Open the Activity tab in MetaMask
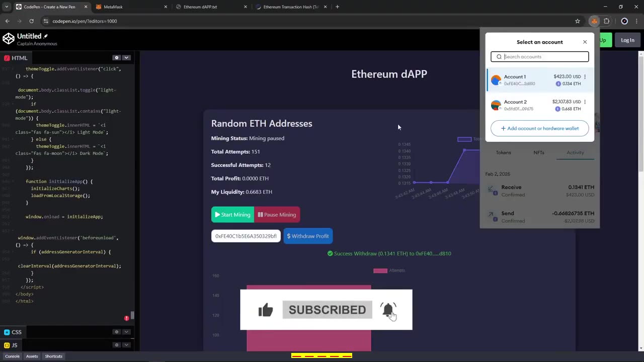 (x=575, y=152)
